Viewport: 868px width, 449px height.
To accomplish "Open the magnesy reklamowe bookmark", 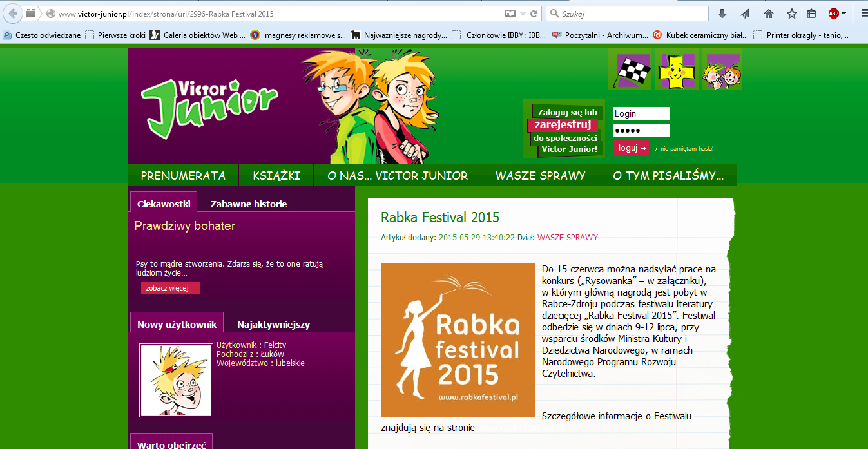I will (x=298, y=35).
